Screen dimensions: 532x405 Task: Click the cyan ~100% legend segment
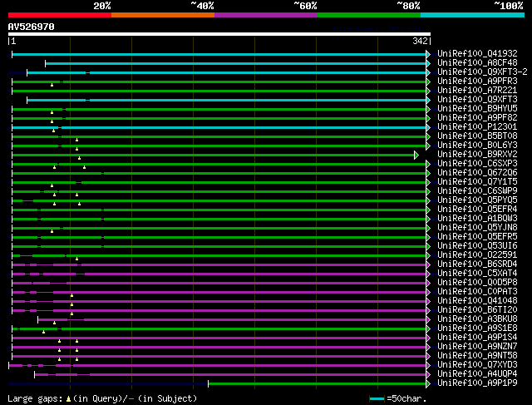(472, 14)
